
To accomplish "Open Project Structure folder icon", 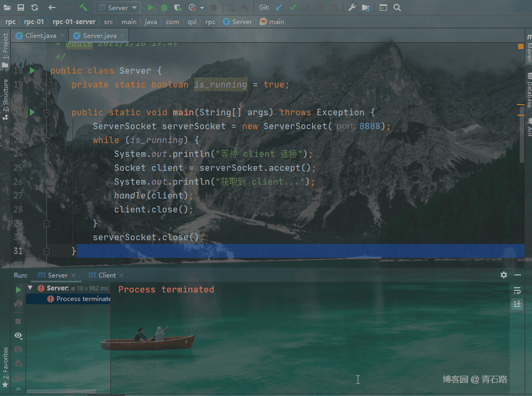I will click(x=366, y=7).
